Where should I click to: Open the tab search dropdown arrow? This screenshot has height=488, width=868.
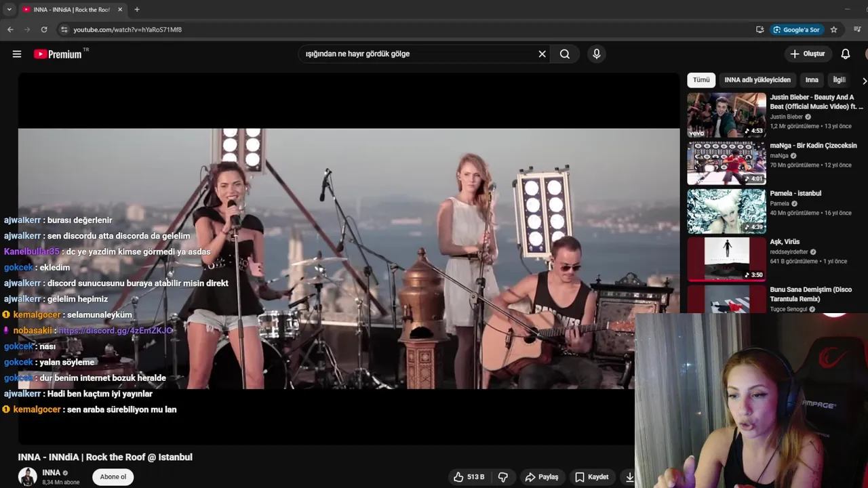click(x=8, y=9)
